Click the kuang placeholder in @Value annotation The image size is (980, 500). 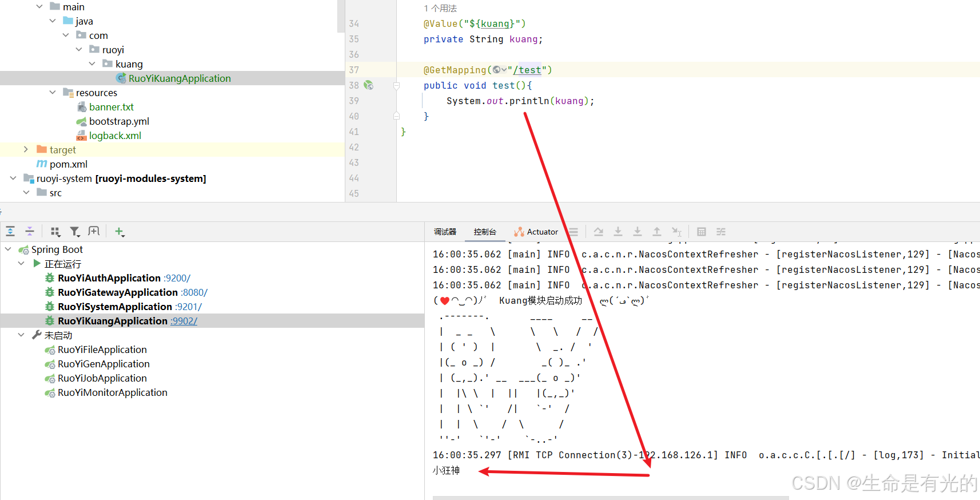pos(495,23)
